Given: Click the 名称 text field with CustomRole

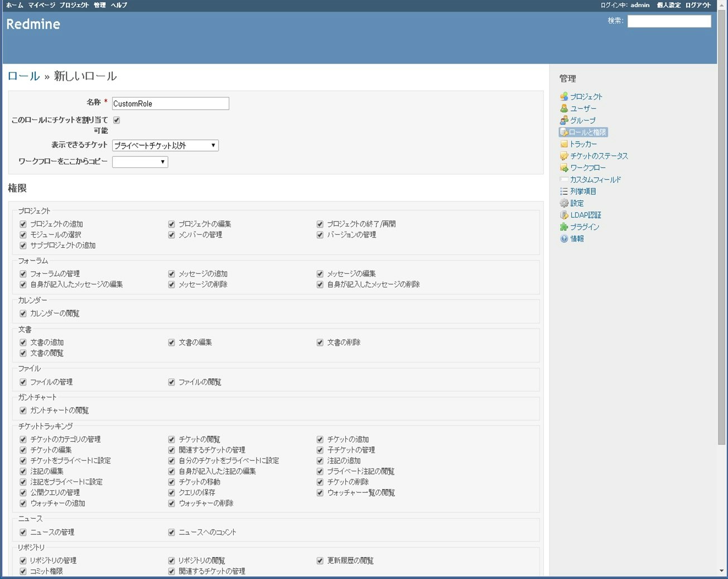Looking at the screenshot, I should point(170,103).
